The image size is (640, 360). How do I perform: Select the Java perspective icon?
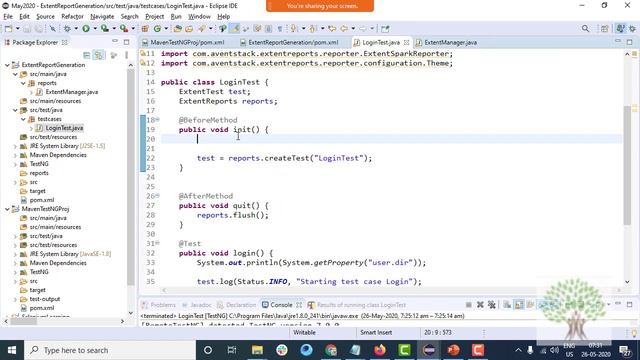click(620, 29)
